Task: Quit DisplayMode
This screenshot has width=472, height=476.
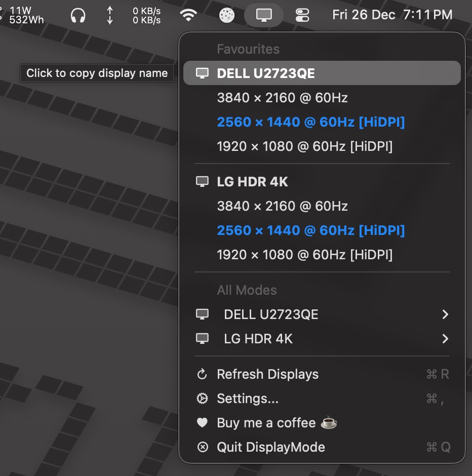Action: (x=322, y=447)
